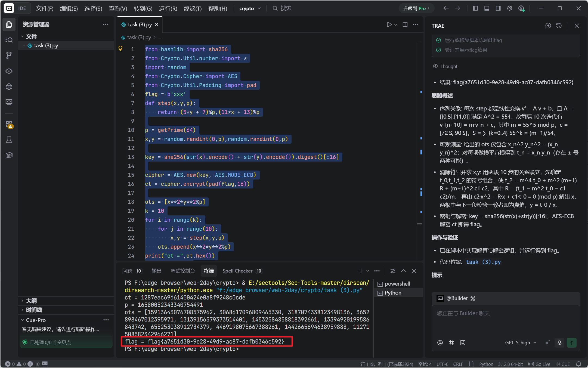Image resolution: width=588 pixels, height=368 pixels.
Task: Open the 终端(T) menu
Action: tap(193, 8)
